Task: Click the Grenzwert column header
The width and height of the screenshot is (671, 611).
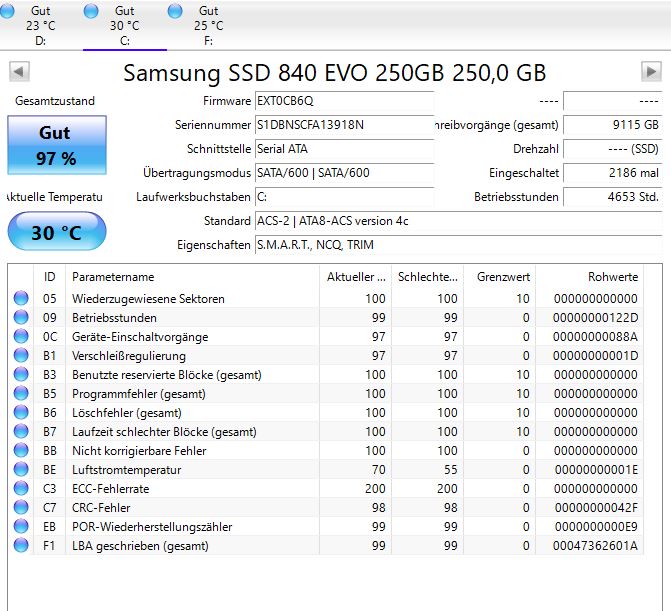Action: coord(499,277)
